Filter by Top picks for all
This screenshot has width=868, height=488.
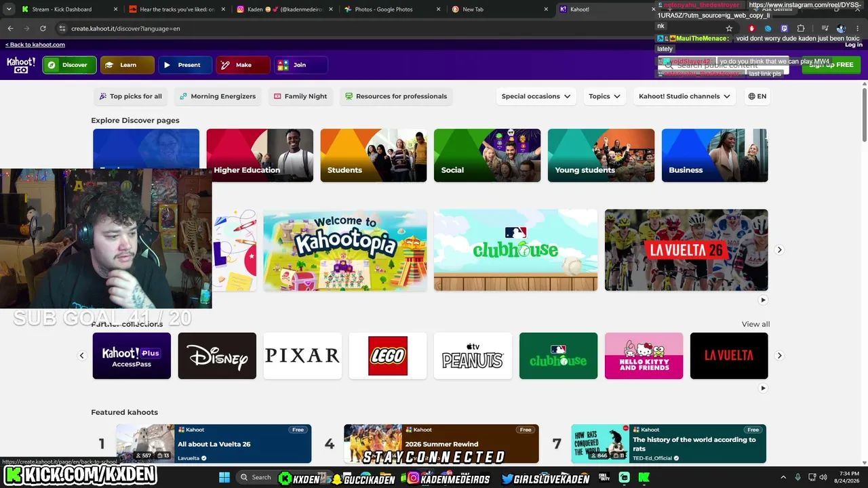(131, 96)
